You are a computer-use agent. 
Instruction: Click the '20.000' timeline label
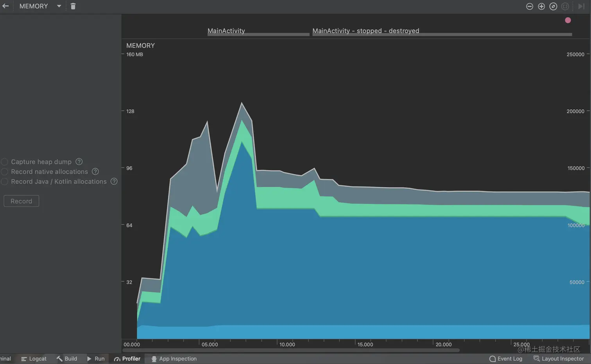click(x=444, y=344)
